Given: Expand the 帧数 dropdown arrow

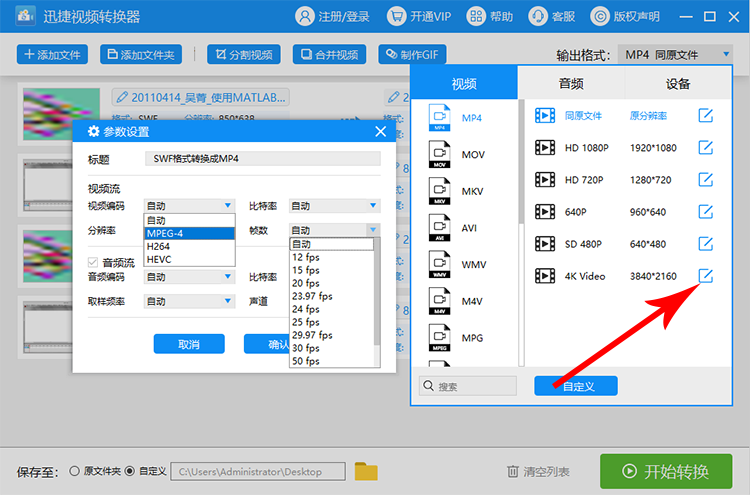Looking at the screenshot, I should click(x=373, y=230).
